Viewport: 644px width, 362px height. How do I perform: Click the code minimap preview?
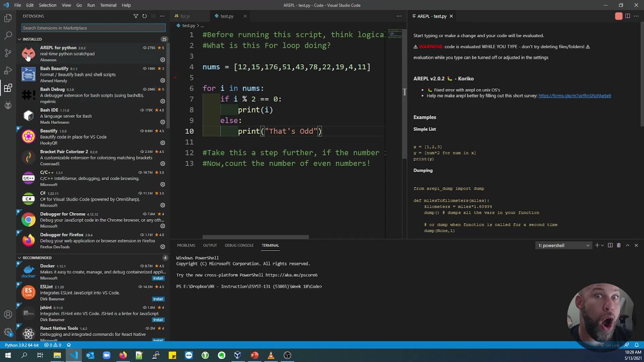point(394,34)
